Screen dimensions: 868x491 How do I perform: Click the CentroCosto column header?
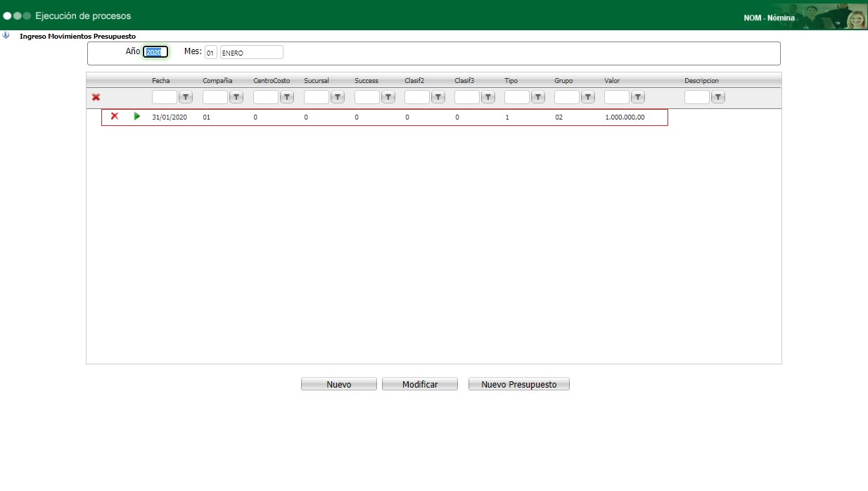[x=272, y=81]
